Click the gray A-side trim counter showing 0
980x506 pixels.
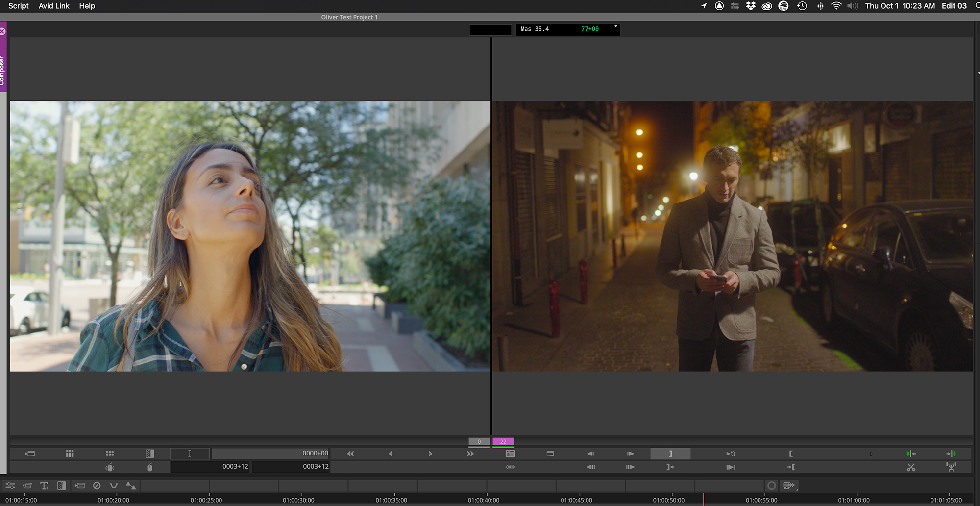[479, 441]
